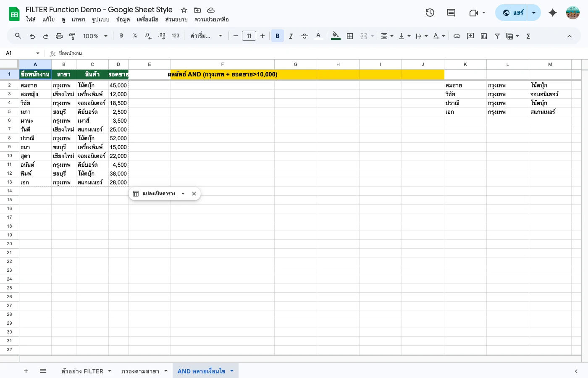Decrease decimal places

148,36
